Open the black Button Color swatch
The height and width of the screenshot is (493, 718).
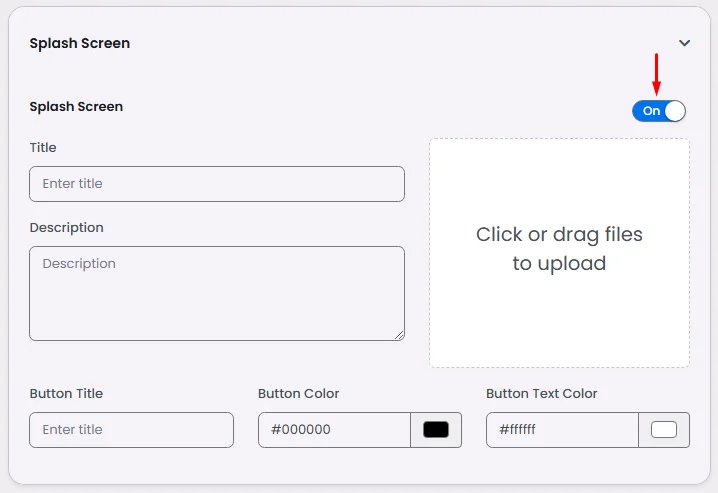436,430
